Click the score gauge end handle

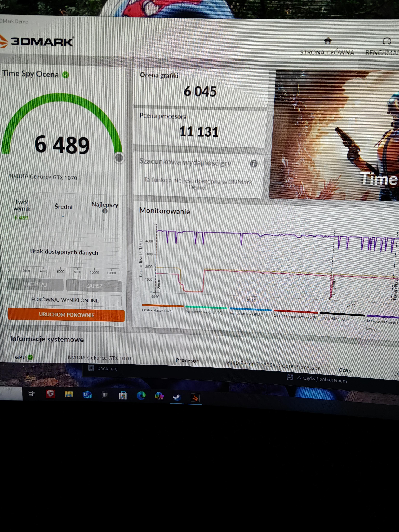119,158
